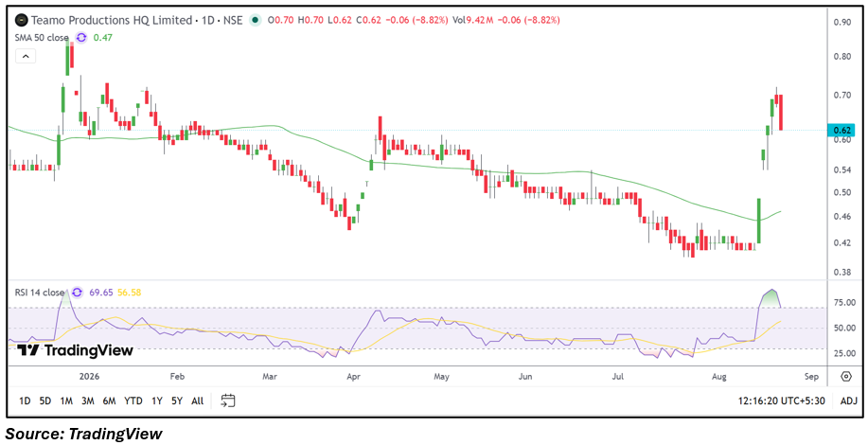Select the YTD time range
The height and width of the screenshot is (445, 868).
tap(133, 400)
